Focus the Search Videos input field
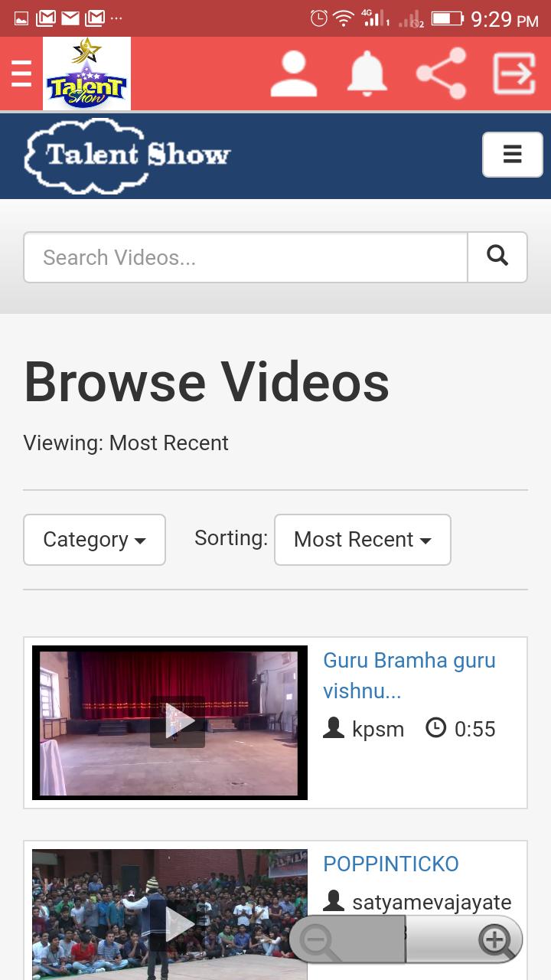551x980 pixels. coord(246,257)
